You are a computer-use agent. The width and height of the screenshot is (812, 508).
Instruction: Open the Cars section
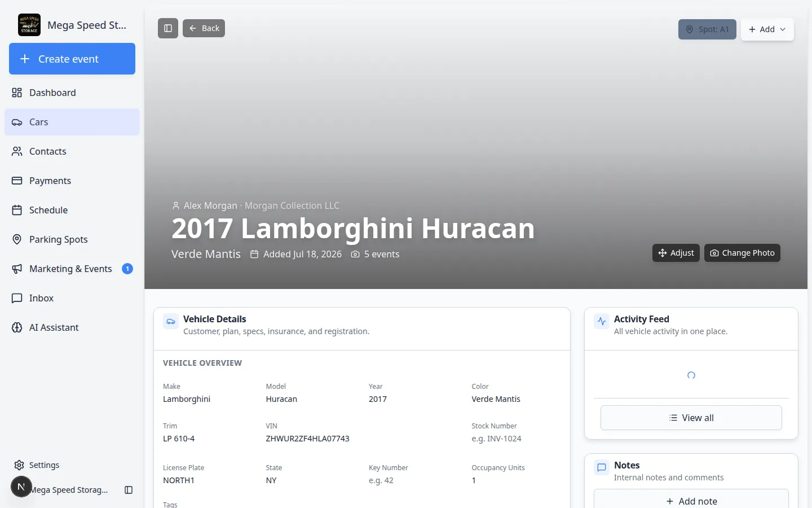[72, 122]
